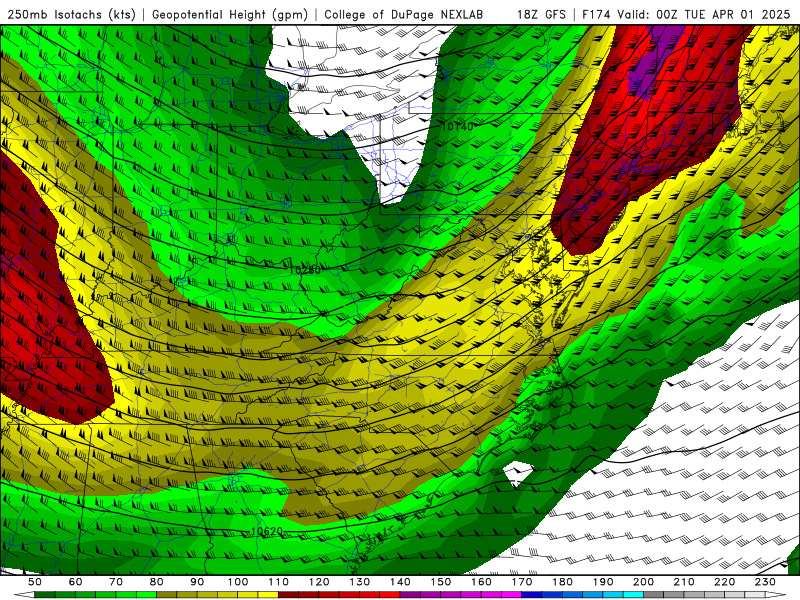
Task: Click the 50 value on the colorbar
Action: point(35,582)
